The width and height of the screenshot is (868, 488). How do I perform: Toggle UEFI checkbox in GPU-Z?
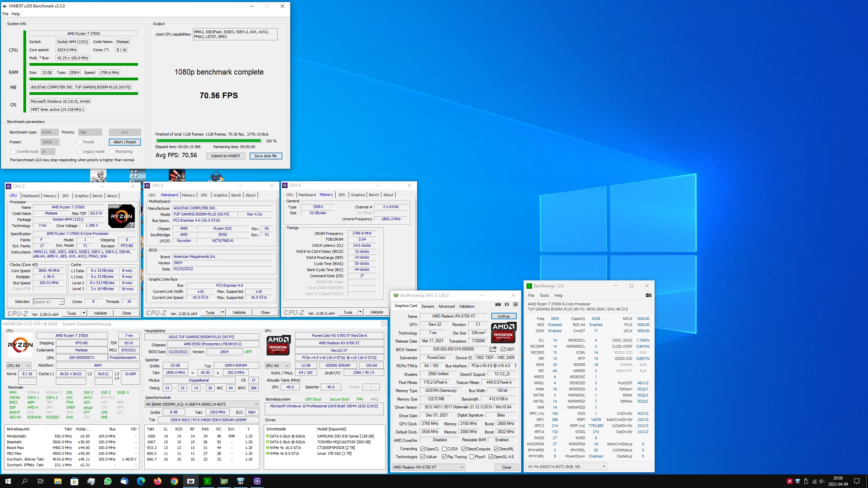pos(503,349)
